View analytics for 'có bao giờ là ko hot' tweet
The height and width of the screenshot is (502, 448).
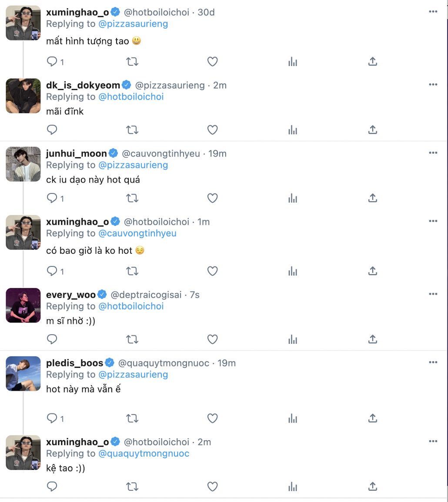click(x=293, y=271)
